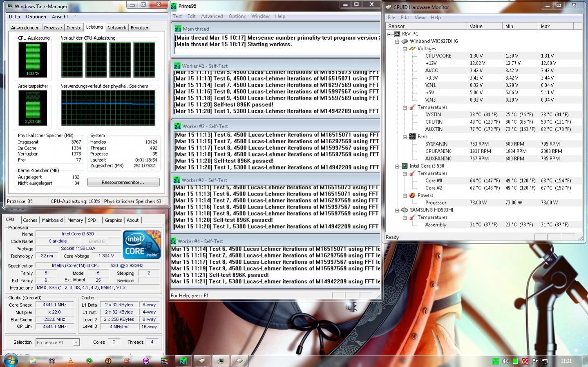Click the network tray icon
The width and height of the screenshot is (588, 367).
pos(545,361)
